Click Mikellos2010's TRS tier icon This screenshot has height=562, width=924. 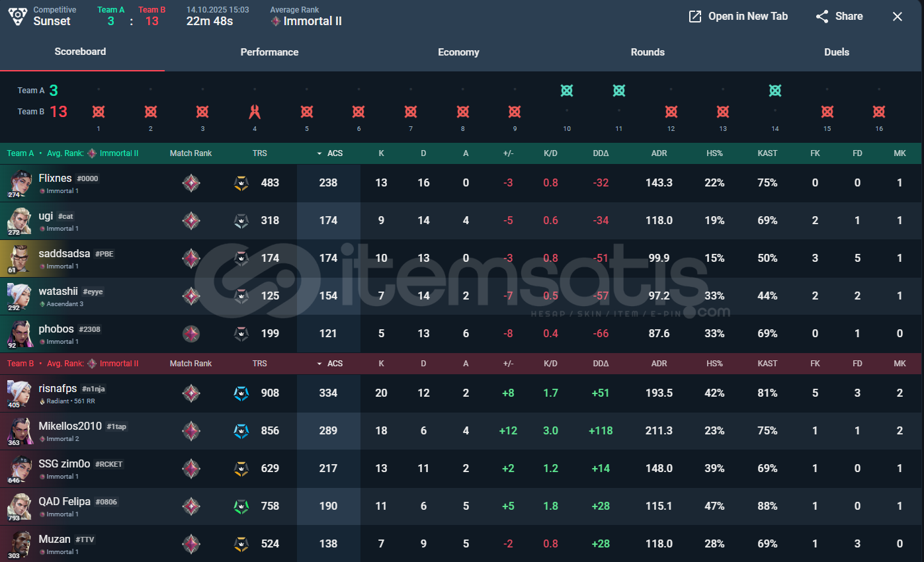[x=241, y=431]
